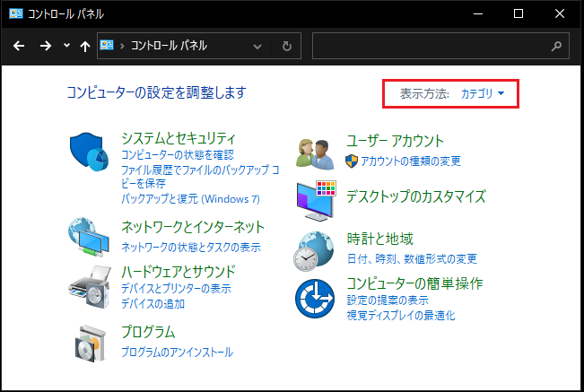Open the プログラムのアンインストール link
Viewport: 584px width, 392px height.
pos(177,352)
